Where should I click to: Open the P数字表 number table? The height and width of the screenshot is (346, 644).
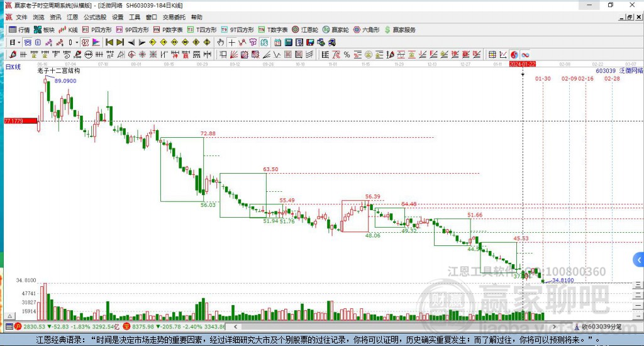[168, 30]
